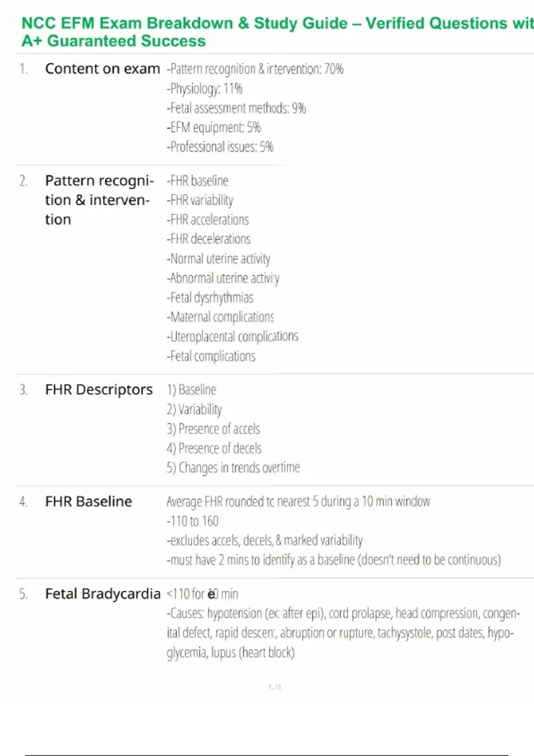Click the '-110 to 160' baseline range
This screenshot has width=534, height=756.
point(193,521)
